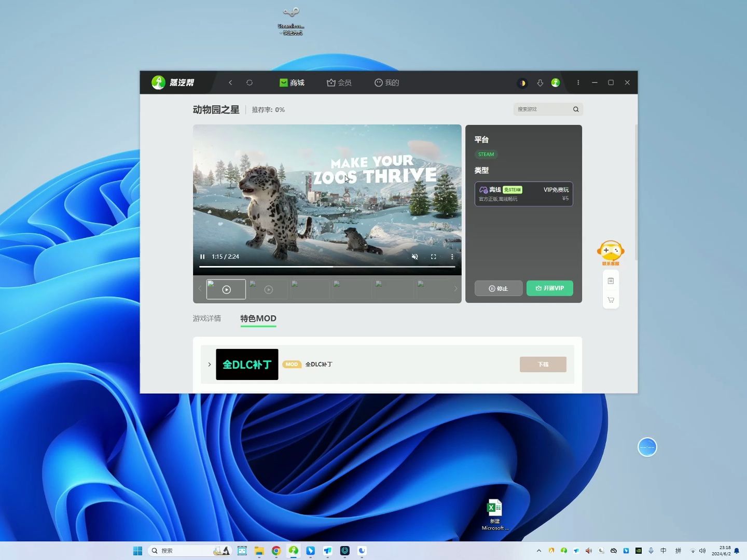Click the app window scrollbar

(636, 192)
